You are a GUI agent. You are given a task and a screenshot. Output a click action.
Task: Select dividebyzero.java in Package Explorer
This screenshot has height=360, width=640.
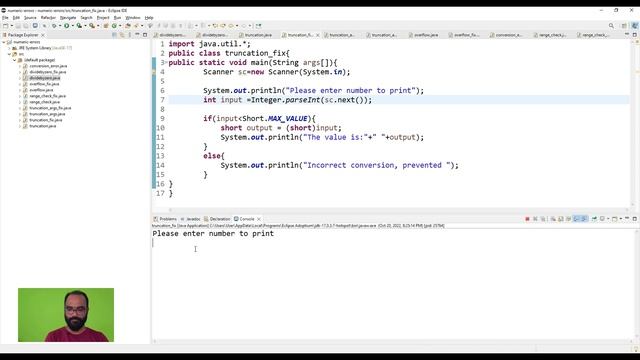pos(45,78)
